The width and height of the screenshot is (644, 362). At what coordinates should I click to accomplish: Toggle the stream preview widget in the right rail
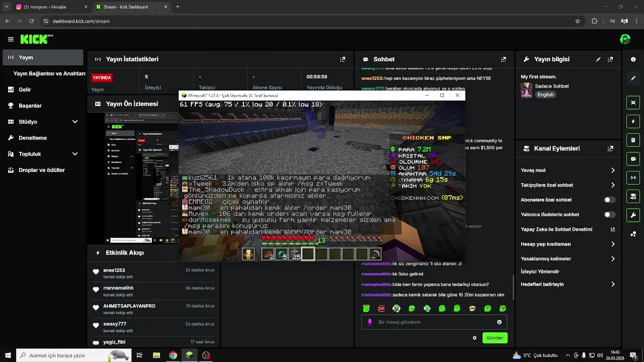[x=633, y=103]
